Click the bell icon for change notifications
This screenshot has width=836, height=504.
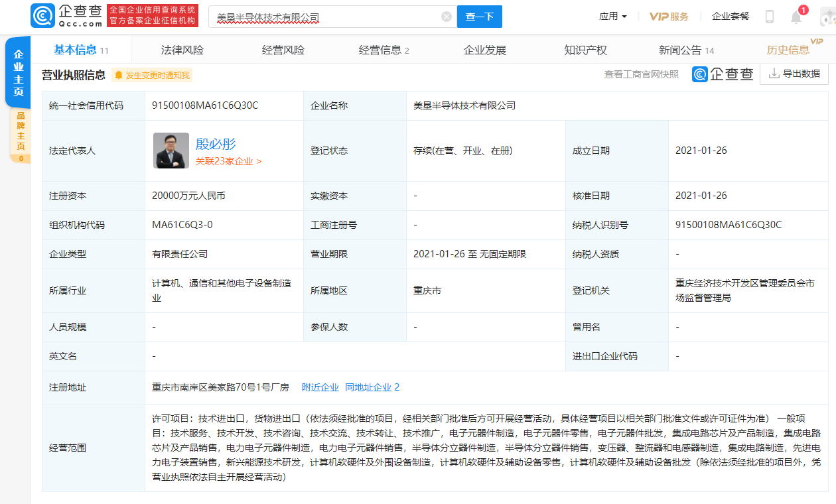click(119, 75)
